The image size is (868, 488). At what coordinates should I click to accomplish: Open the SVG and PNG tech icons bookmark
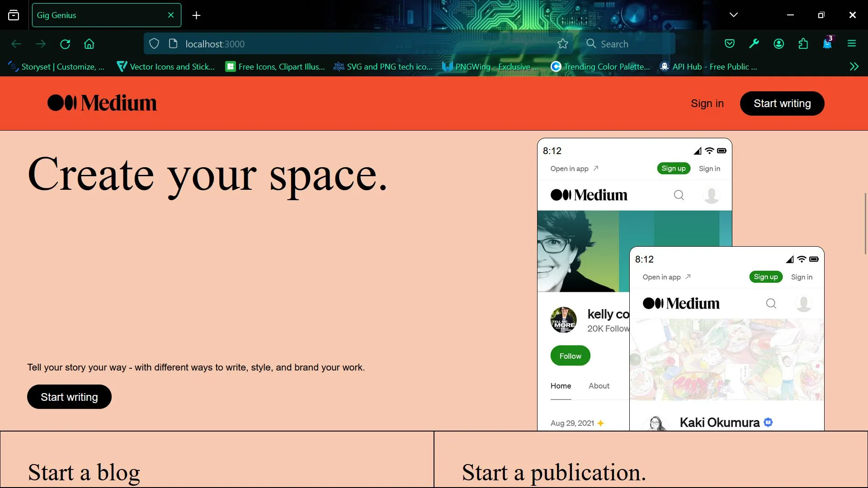click(383, 66)
